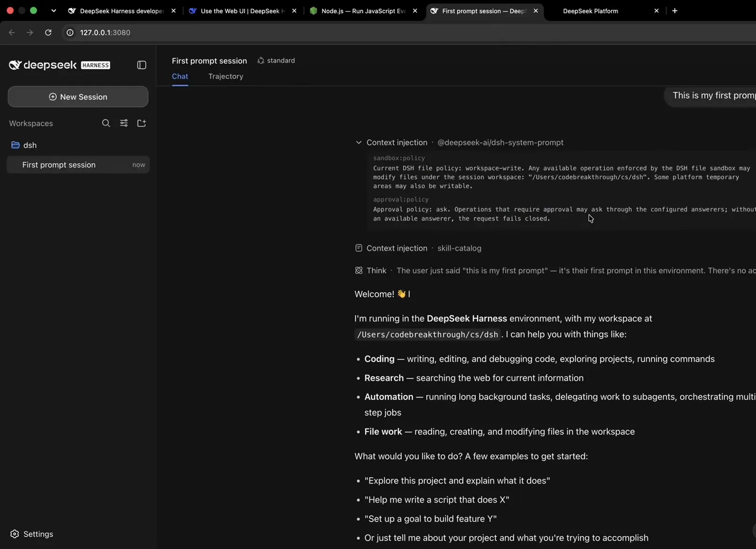Open a new browser tab
The image size is (756, 549).
pyautogui.click(x=675, y=11)
